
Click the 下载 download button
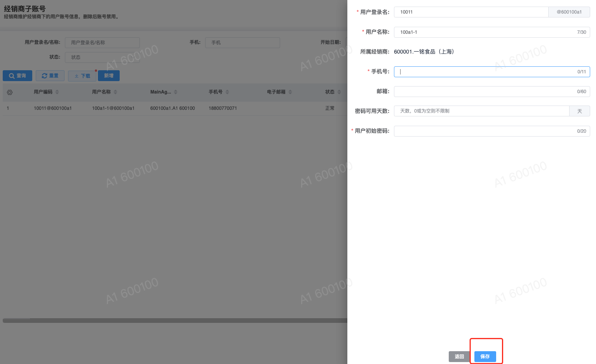(82, 76)
